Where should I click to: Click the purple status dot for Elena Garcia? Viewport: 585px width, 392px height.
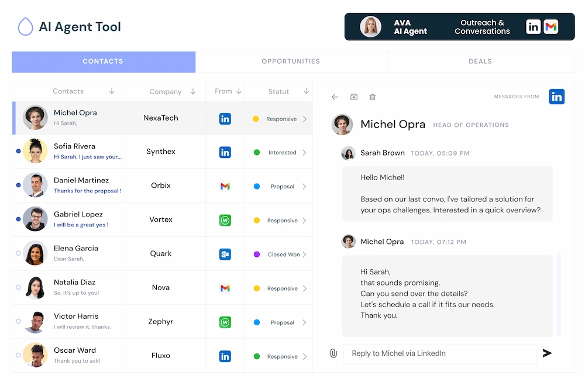[x=257, y=255]
